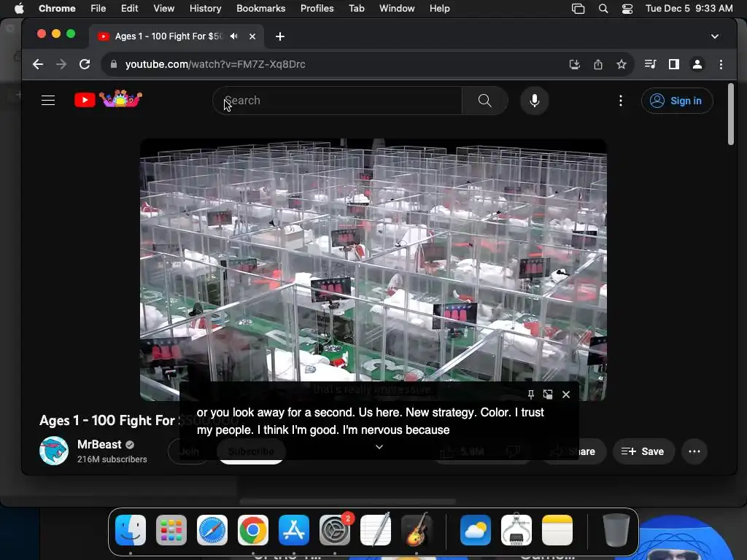Share this page from address bar
747x560 pixels.
(598, 64)
